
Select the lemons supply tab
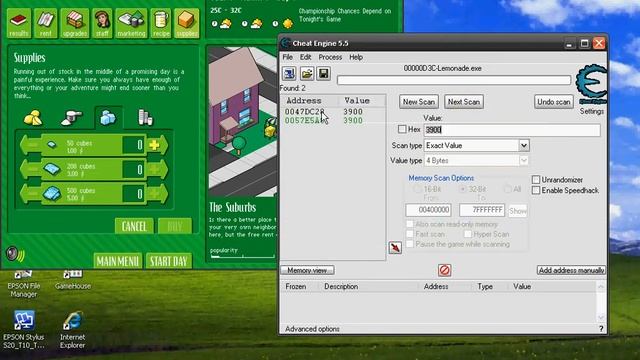(x=33, y=118)
